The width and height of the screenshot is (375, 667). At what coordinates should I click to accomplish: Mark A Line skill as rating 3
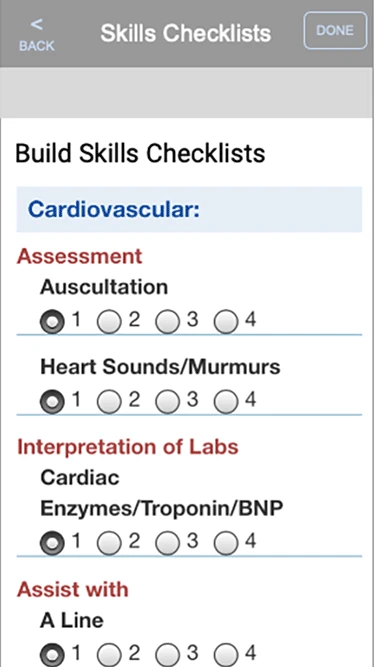pyautogui.click(x=168, y=655)
